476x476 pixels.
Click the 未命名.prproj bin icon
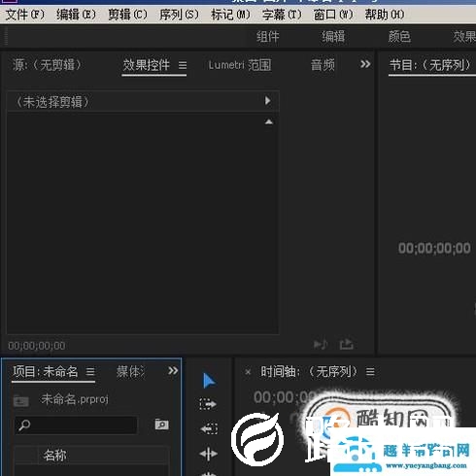(x=21, y=401)
